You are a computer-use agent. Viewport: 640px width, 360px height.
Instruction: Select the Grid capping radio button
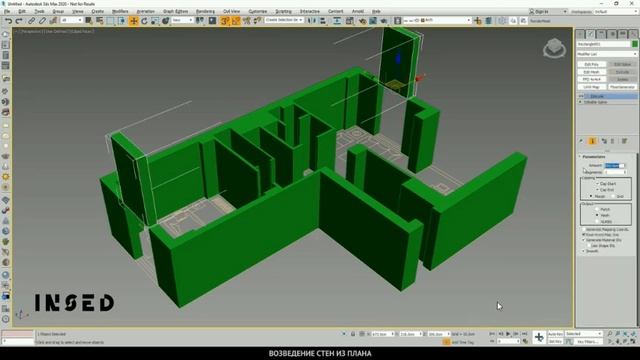(613, 196)
